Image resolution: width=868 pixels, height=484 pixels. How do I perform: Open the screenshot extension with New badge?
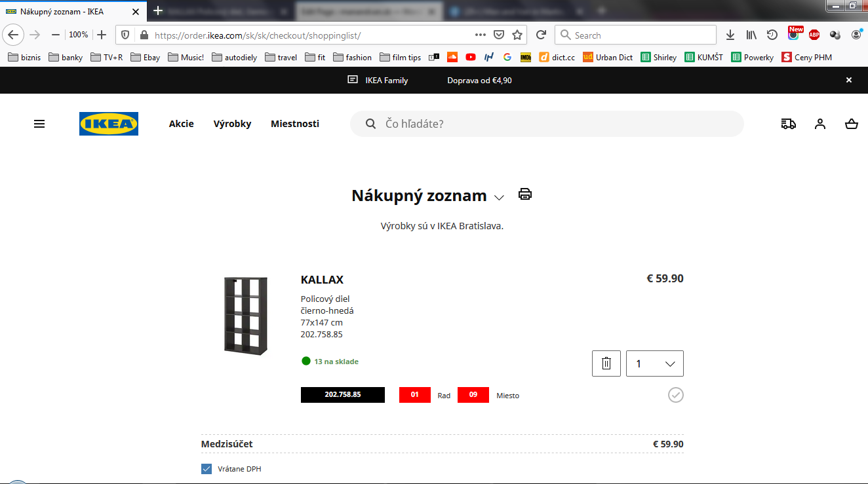point(795,34)
